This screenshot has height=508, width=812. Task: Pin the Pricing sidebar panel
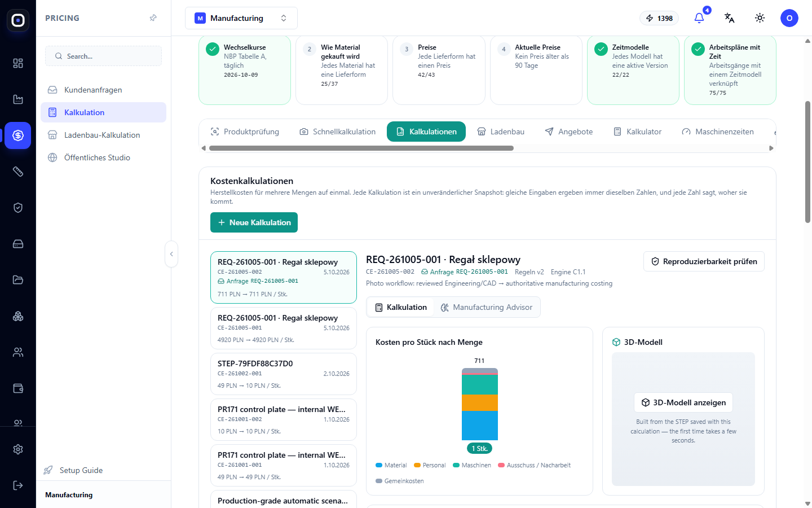[x=153, y=18]
